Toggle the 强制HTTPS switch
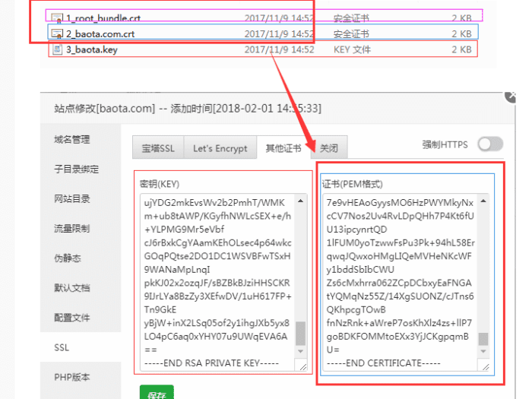Image resolution: width=532 pixels, height=399 pixels. pyautogui.click(x=490, y=144)
